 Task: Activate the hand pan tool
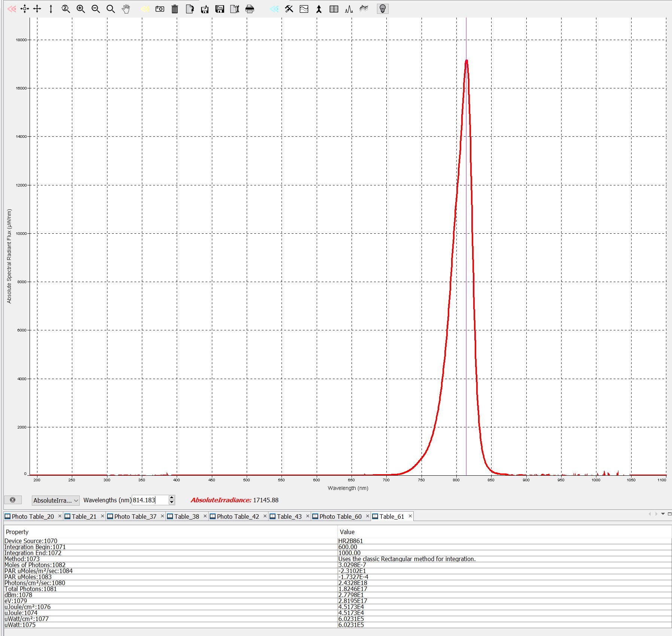tap(126, 9)
